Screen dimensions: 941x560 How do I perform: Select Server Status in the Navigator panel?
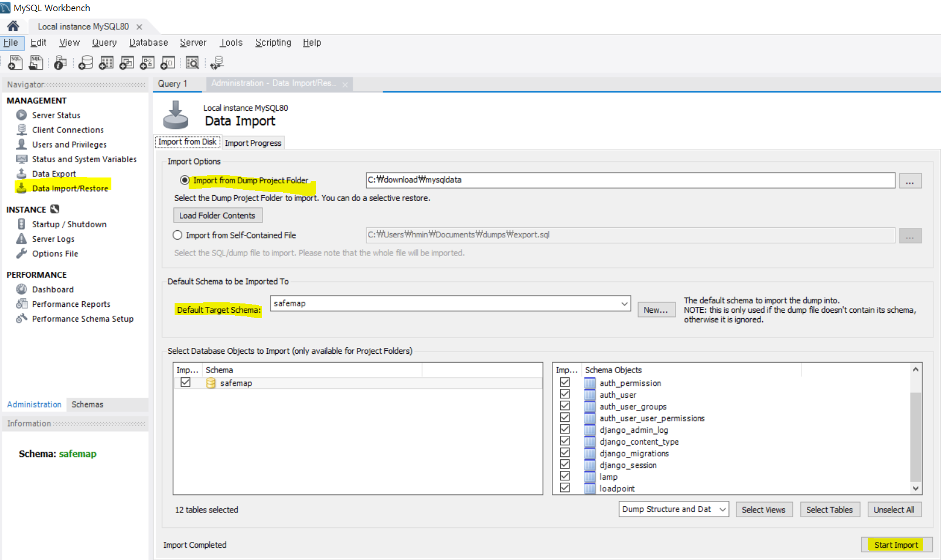pos(56,115)
